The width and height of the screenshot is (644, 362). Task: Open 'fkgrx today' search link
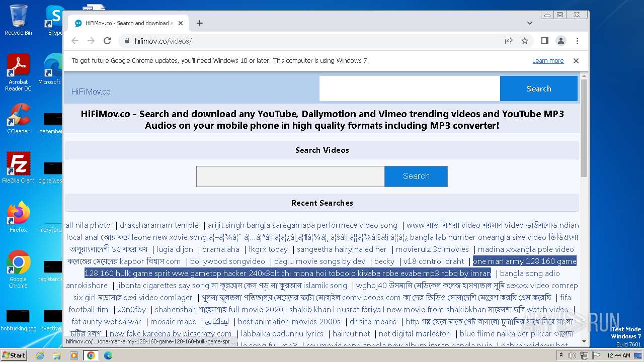click(x=268, y=249)
